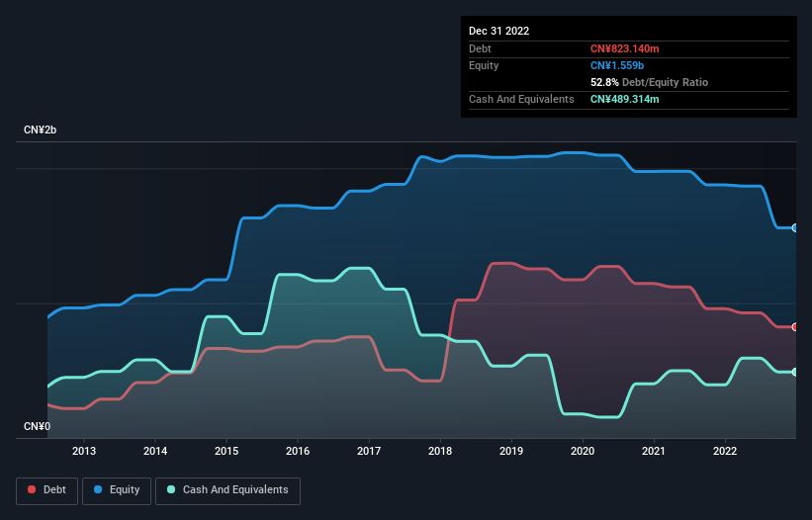Viewport: 812px width, 520px height.
Task: Click the 52.8% Debt/Equity Ratio text
Action: pyautogui.click(x=649, y=82)
